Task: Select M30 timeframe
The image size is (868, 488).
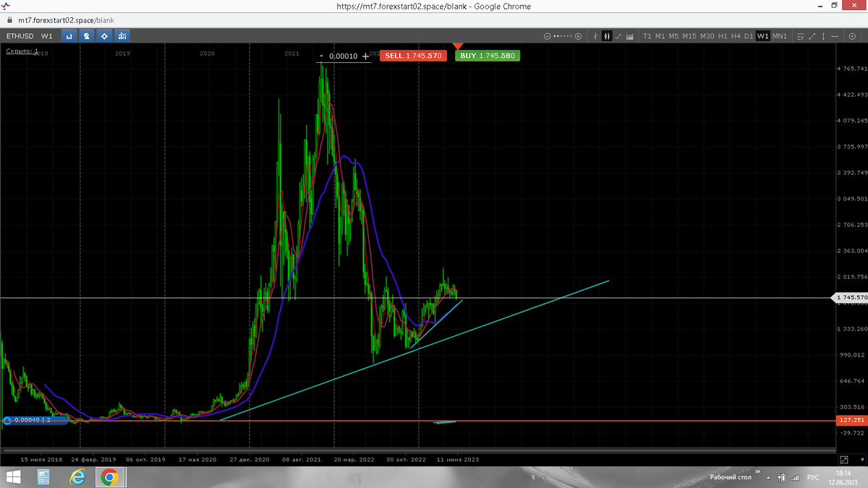Action: (x=707, y=36)
